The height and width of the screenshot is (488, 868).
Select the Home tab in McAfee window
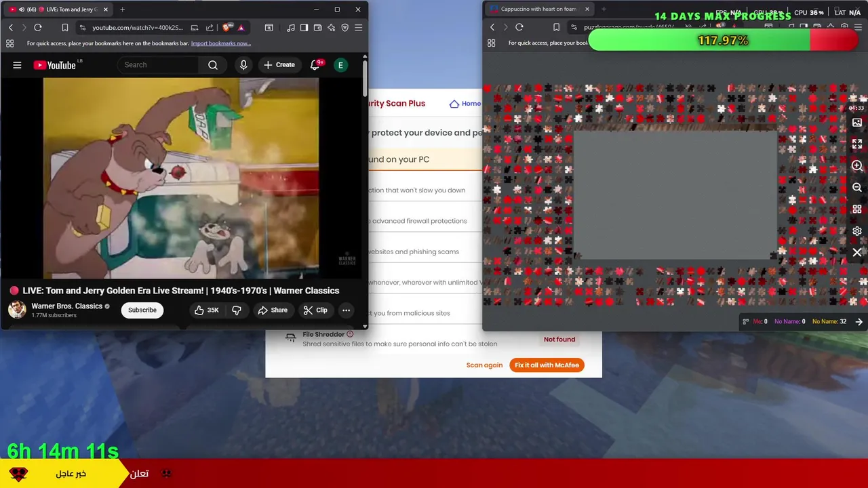[x=465, y=104]
